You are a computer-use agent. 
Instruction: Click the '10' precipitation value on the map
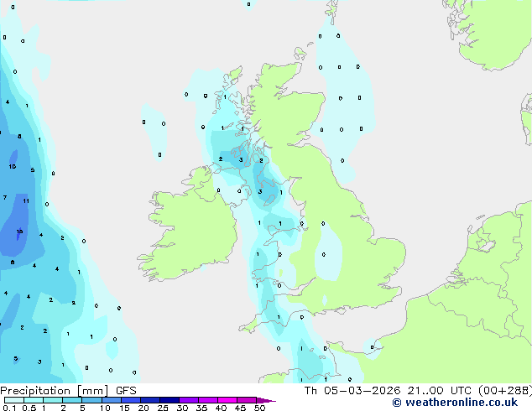point(13,167)
